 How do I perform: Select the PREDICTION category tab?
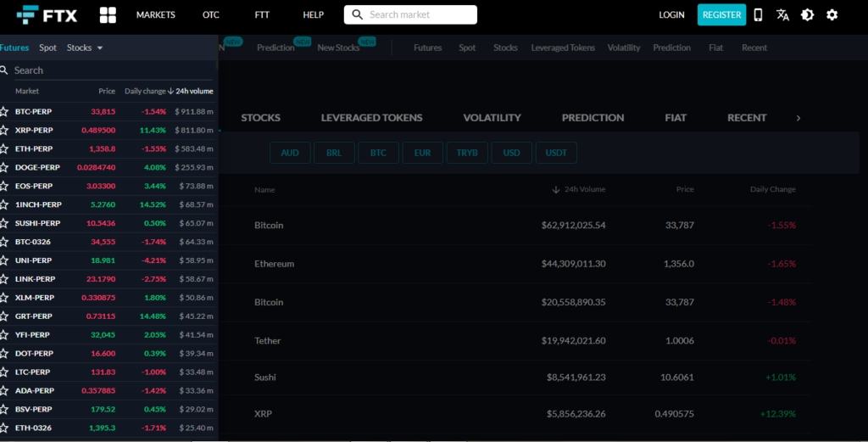tap(593, 117)
